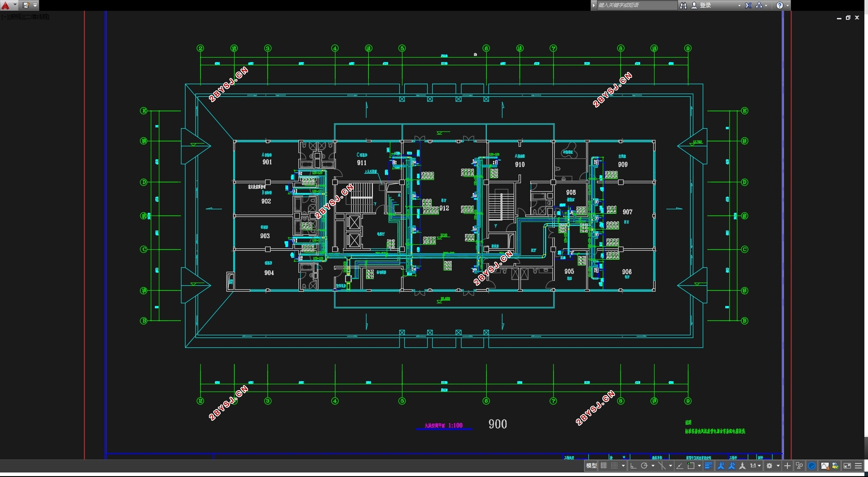The width and height of the screenshot is (868, 477).
Task: Open status bar customization menu
Action: pos(859,466)
